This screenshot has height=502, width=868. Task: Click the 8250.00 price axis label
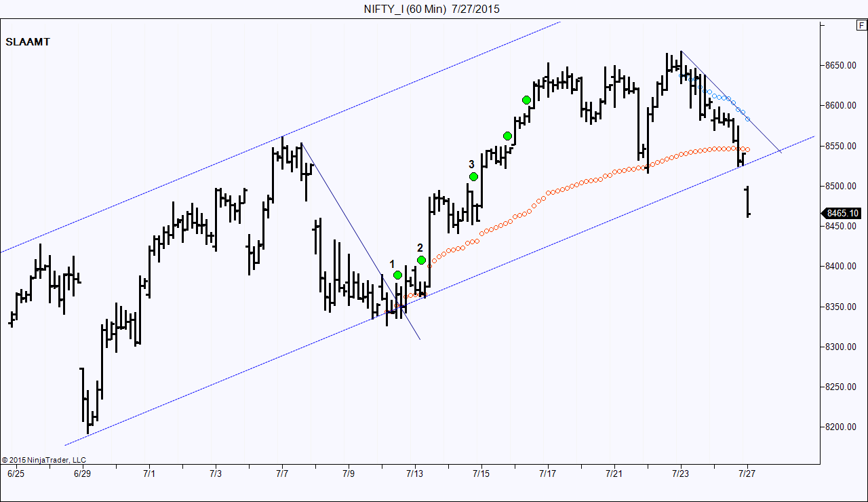[x=841, y=387]
